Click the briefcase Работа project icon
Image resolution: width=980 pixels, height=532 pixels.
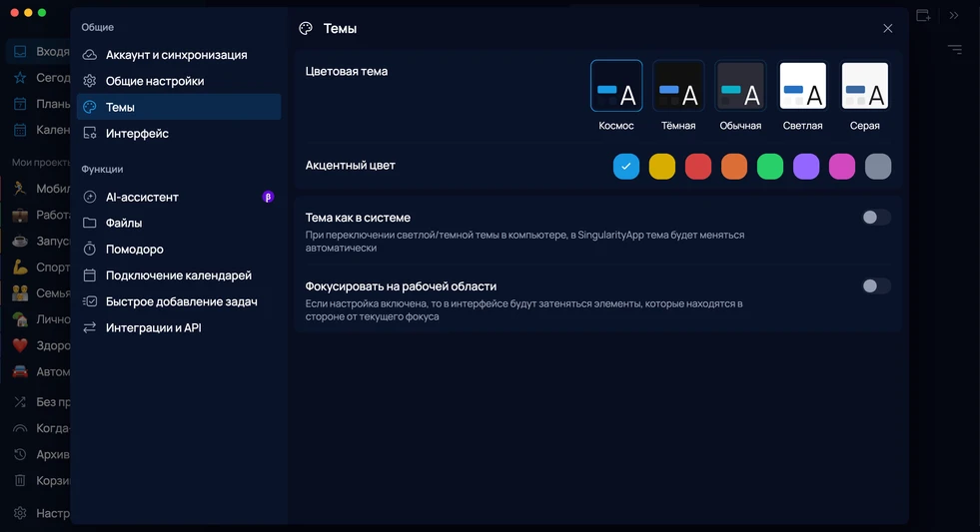(20, 215)
